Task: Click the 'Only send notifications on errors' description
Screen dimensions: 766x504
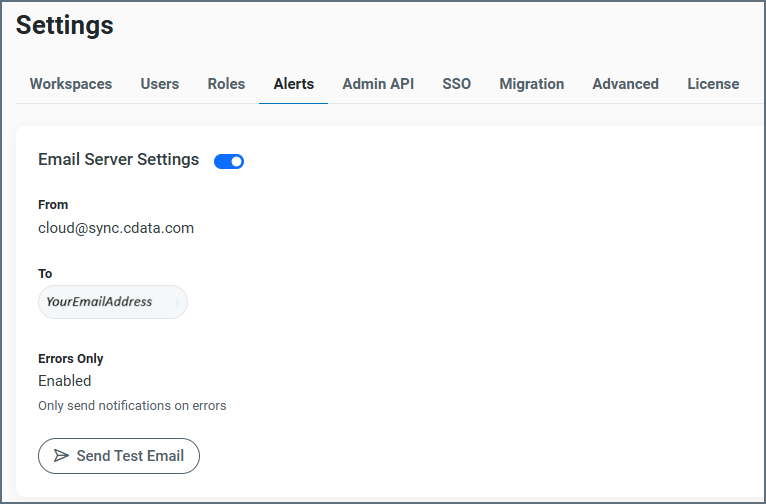Action: [x=132, y=406]
